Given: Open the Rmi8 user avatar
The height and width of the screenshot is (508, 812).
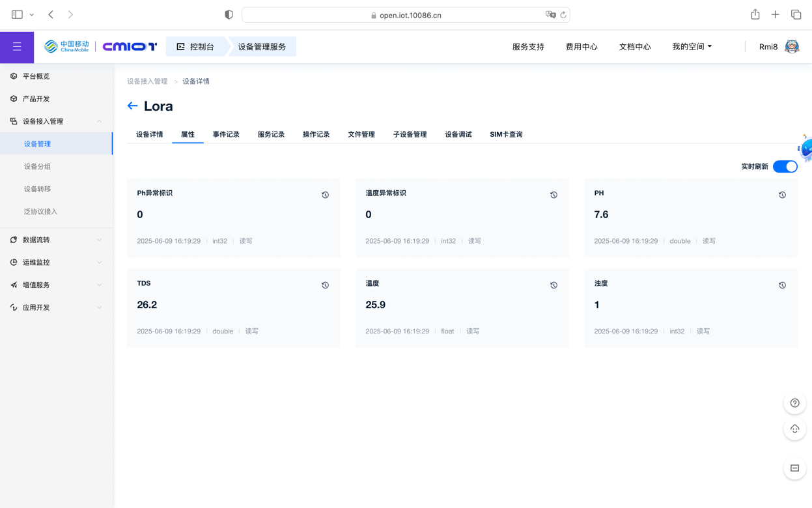Looking at the screenshot, I should point(792,46).
